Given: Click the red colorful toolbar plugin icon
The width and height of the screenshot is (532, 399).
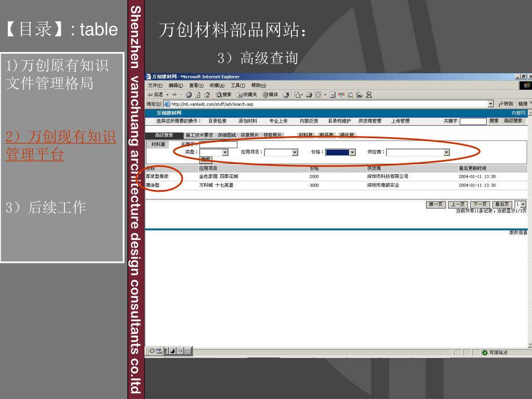Looking at the screenshot, I should [x=341, y=95].
